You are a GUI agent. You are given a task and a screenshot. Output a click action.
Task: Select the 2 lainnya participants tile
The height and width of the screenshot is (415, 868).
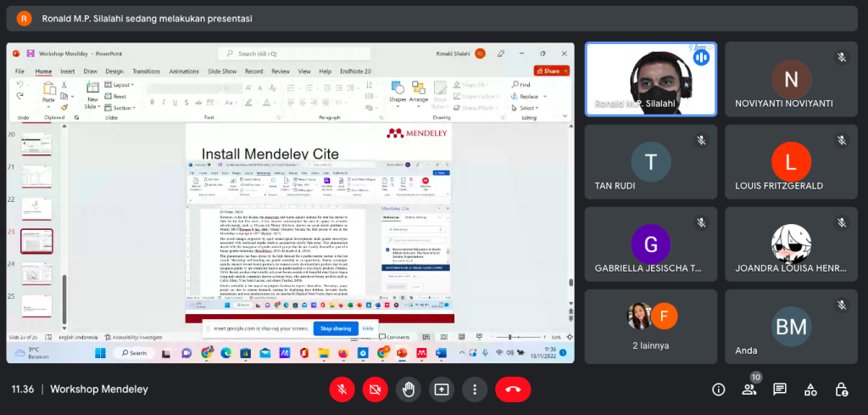pos(651,327)
